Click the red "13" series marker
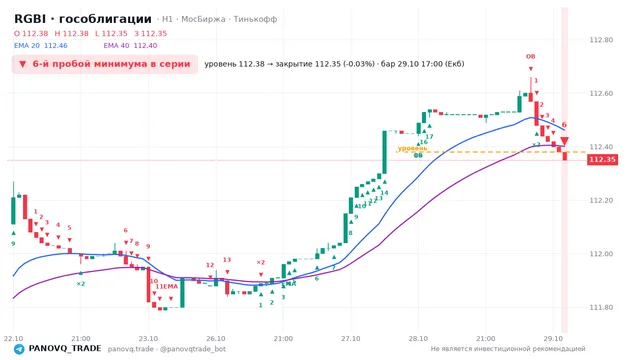 click(x=227, y=260)
